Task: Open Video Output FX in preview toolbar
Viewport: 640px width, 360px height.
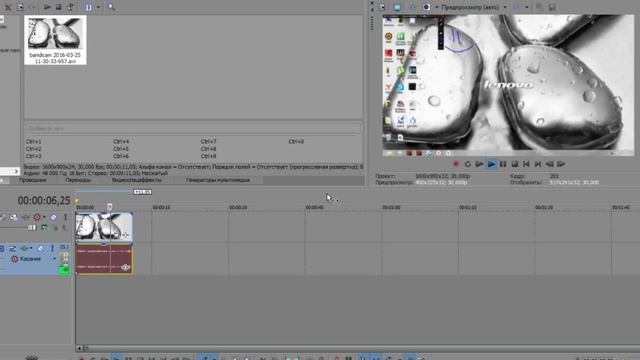Action: (x=412, y=7)
